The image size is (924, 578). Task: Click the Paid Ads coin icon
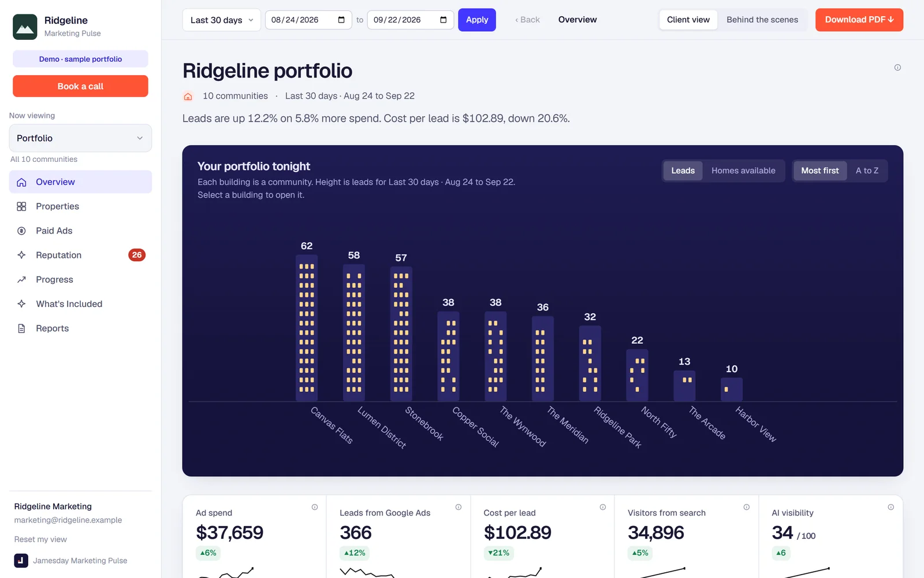click(21, 231)
